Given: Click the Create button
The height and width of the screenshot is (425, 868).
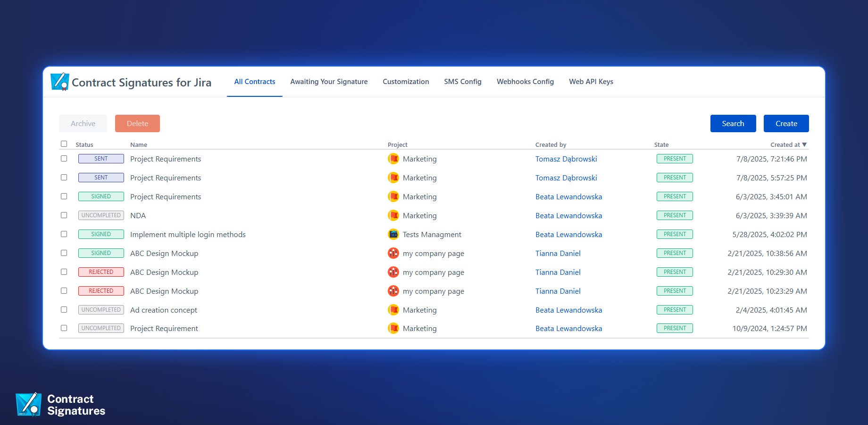Looking at the screenshot, I should (x=786, y=123).
